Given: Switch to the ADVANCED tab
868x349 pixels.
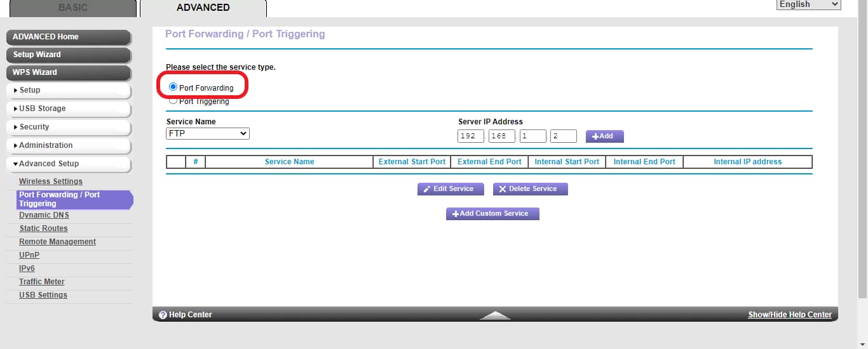Looking at the screenshot, I should pyautogui.click(x=203, y=8).
